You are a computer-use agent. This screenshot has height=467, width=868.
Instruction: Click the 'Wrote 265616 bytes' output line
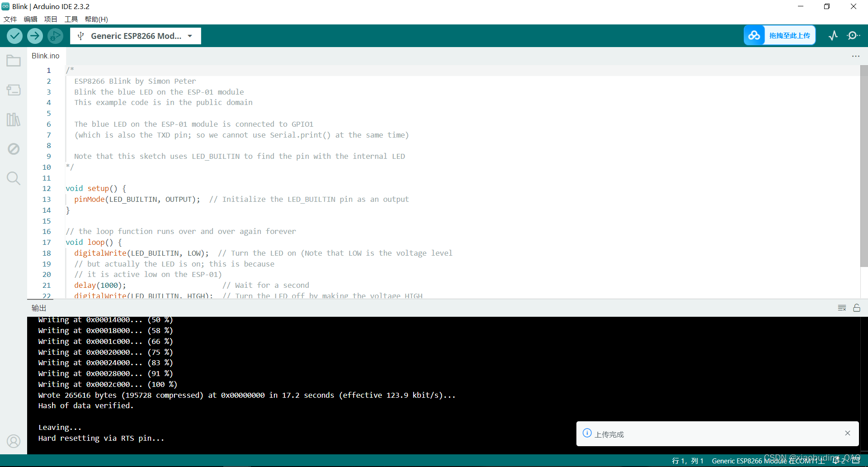pos(247,396)
